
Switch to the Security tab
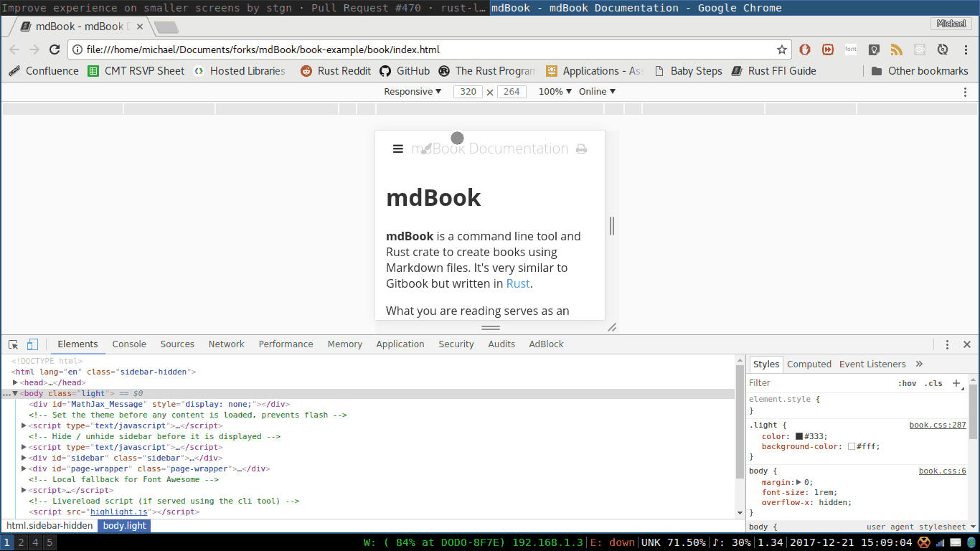pyautogui.click(x=456, y=344)
